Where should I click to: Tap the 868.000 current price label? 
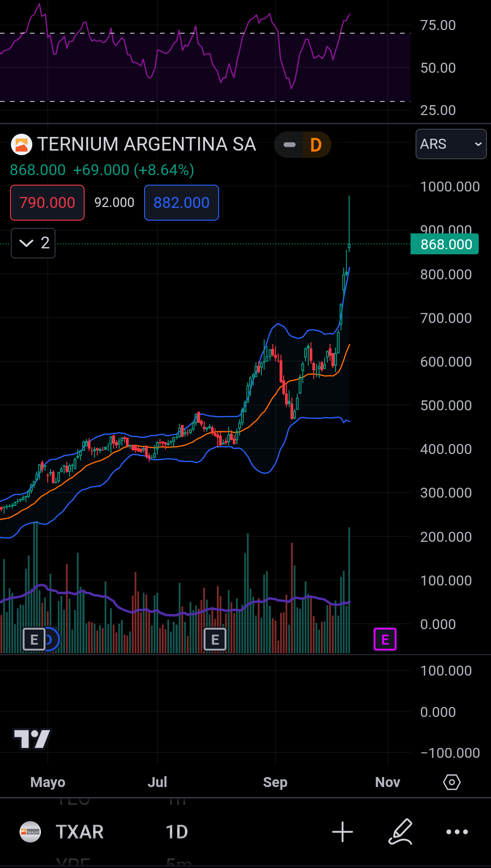coord(445,244)
